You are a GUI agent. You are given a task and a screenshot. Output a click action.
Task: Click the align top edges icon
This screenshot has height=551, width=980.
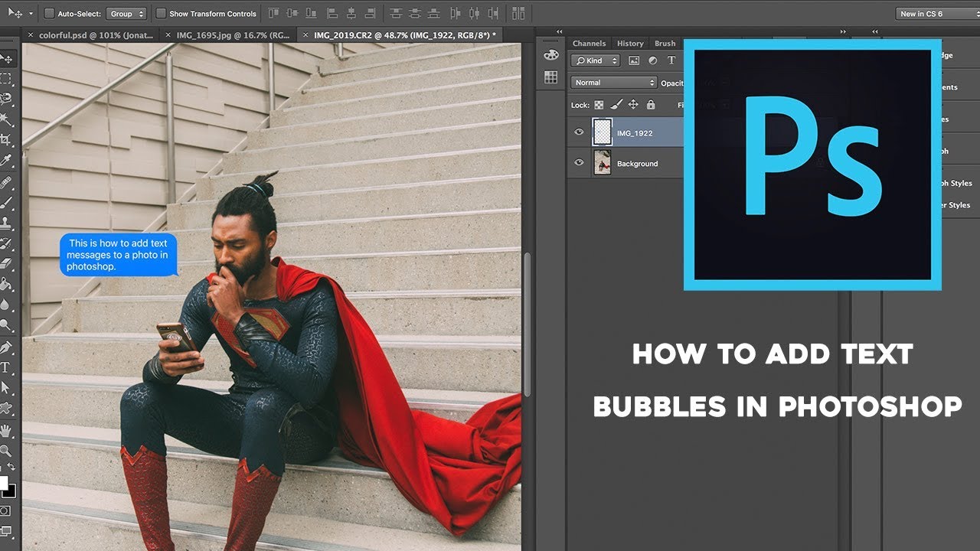tap(273, 13)
